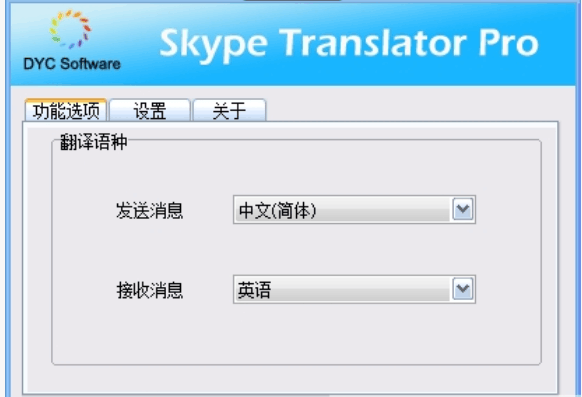Click the Skype Translator Pro banner title

(349, 44)
